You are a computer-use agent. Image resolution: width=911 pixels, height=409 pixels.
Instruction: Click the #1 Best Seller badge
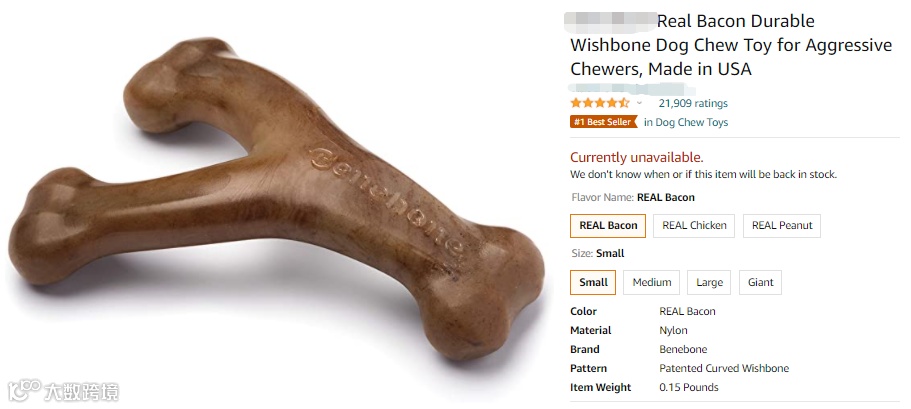(x=603, y=122)
